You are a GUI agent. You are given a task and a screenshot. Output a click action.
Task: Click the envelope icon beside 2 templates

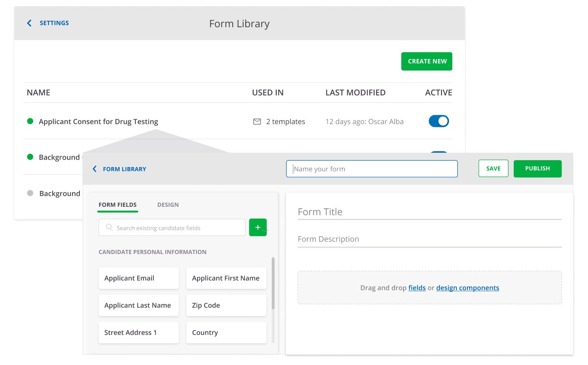click(x=257, y=121)
